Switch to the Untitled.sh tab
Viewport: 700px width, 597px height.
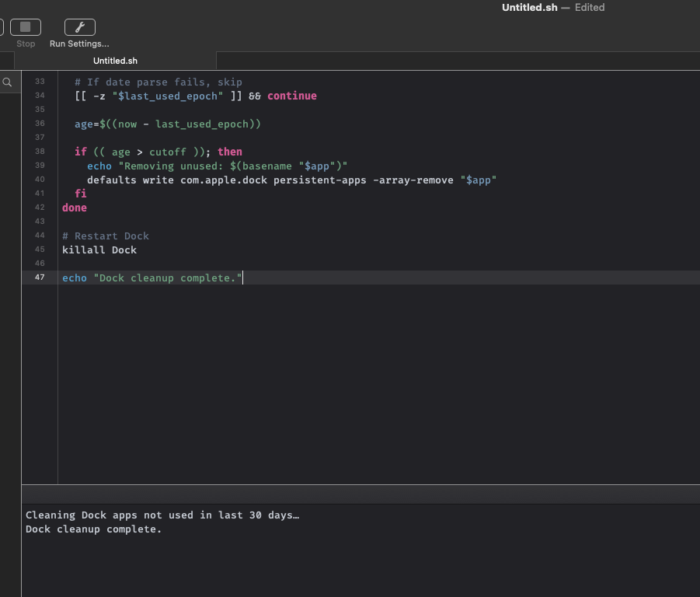[115, 61]
